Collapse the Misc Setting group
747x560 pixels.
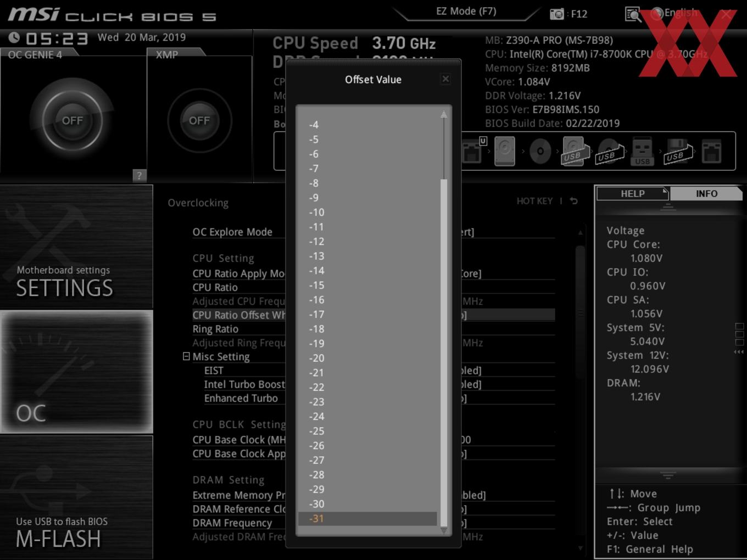(x=186, y=356)
